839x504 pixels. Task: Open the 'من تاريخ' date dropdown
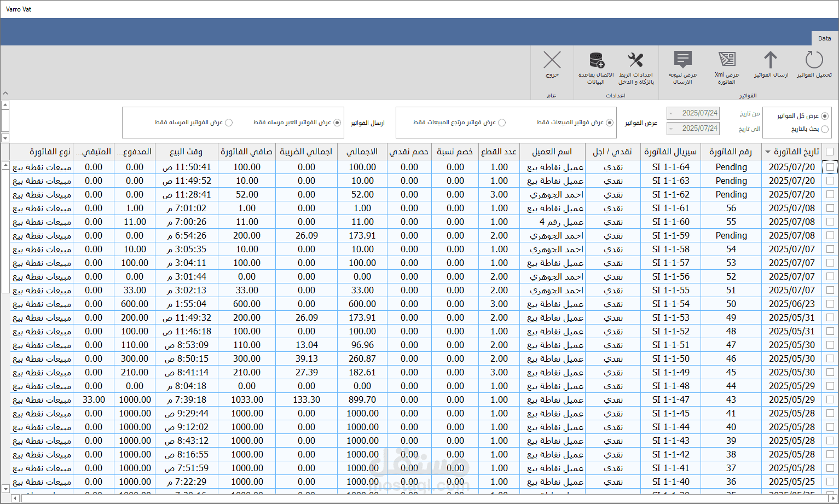pos(672,113)
